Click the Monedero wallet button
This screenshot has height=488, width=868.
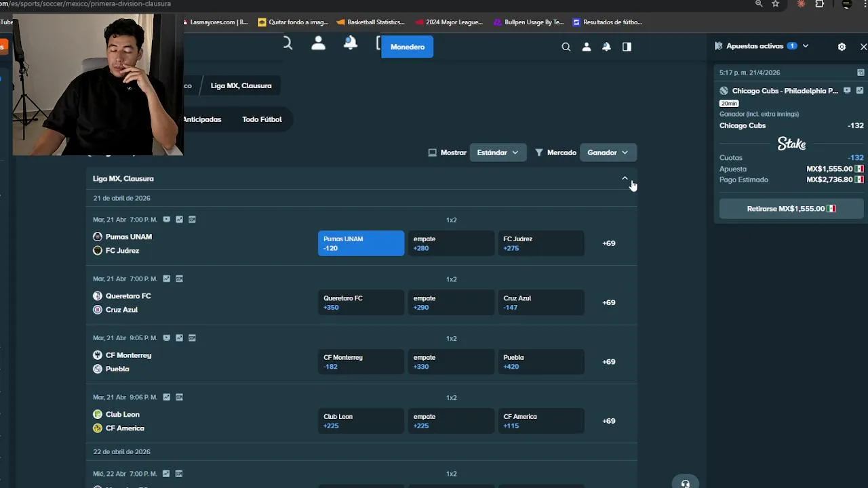tap(408, 47)
